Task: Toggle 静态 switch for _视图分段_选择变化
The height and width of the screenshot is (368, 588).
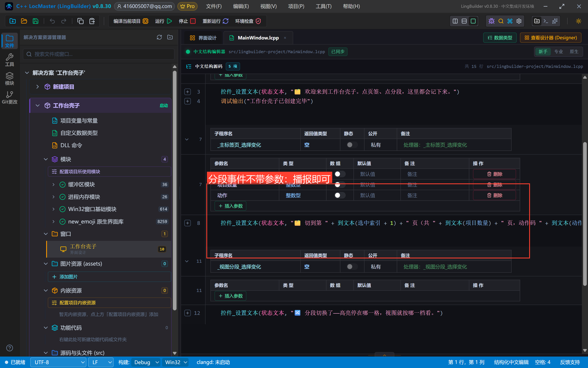Action: pyautogui.click(x=352, y=267)
